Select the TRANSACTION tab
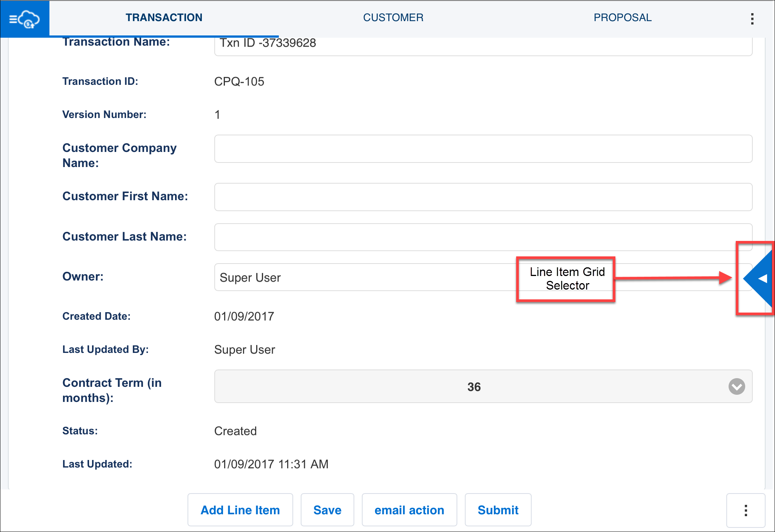 164,17
